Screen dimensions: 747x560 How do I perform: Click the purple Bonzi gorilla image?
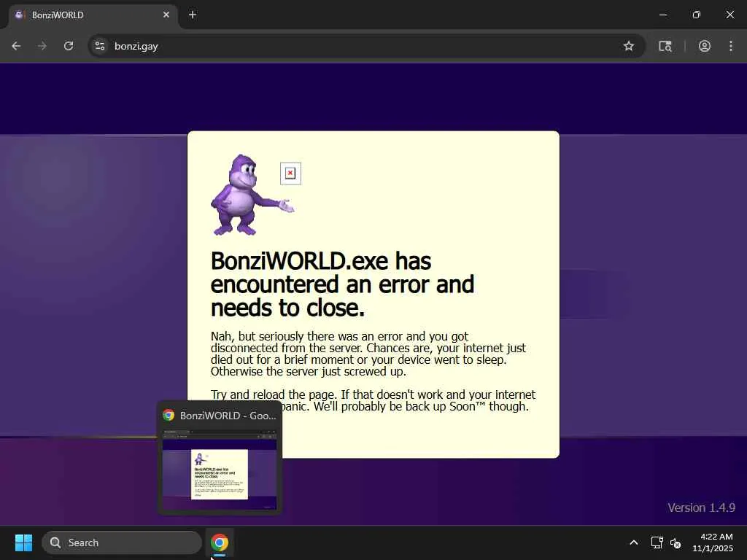[x=252, y=195]
